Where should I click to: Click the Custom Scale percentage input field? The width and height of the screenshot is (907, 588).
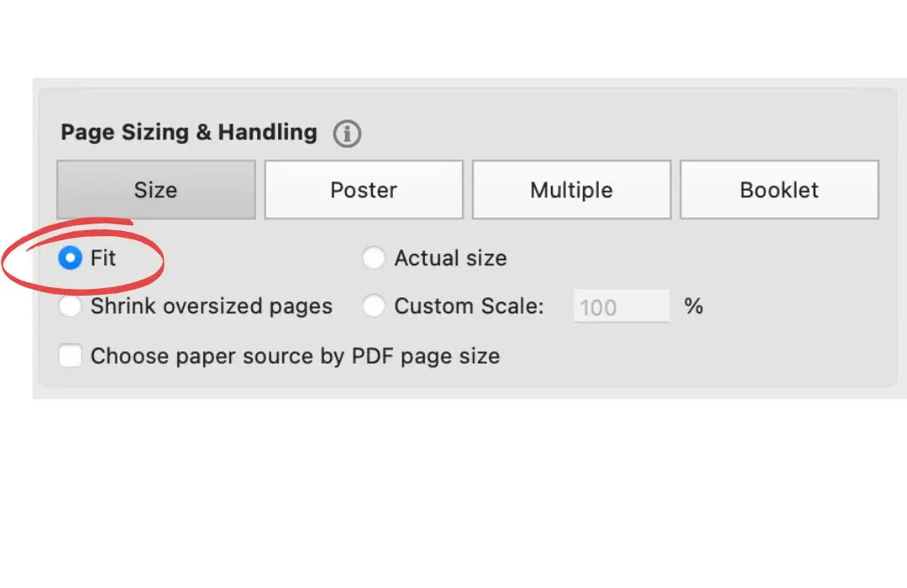621,307
